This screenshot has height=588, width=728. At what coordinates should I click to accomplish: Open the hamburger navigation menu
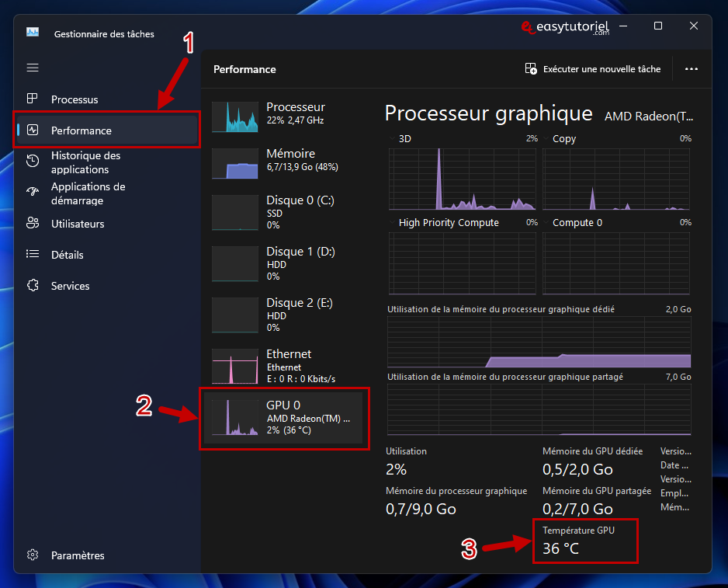coord(33,68)
